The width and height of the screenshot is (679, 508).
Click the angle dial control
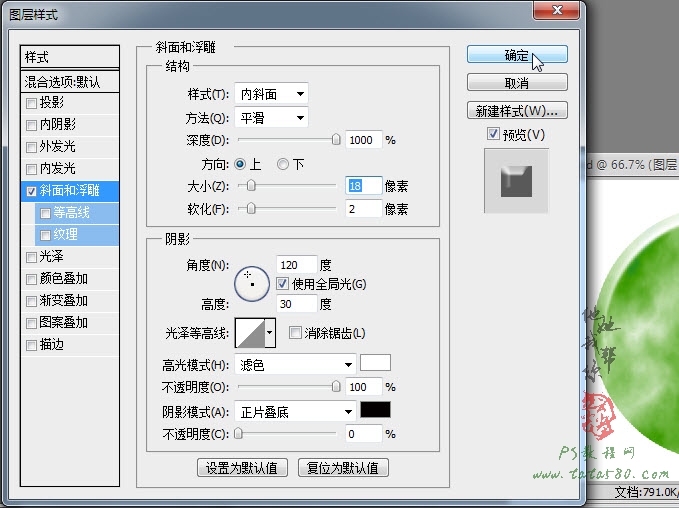click(252, 284)
